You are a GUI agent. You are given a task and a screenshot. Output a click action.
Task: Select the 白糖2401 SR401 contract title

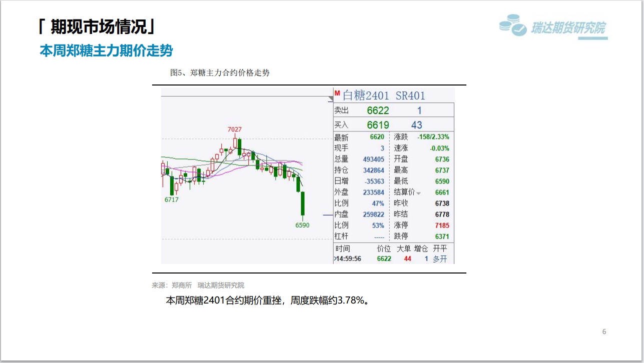tap(383, 95)
